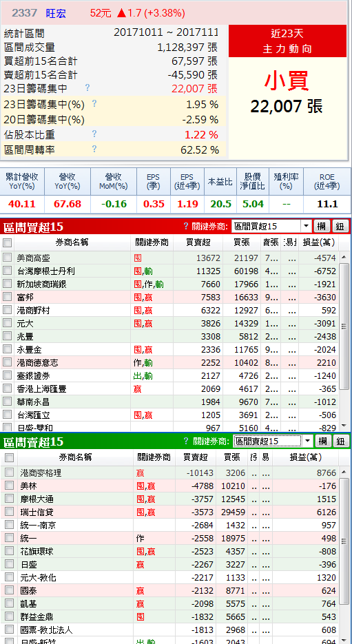Click 8766 profit value for 港商麥格理

[326, 472]
